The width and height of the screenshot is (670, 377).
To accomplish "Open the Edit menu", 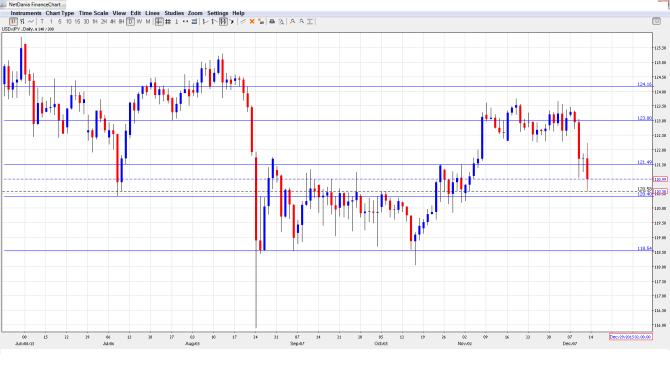I will [135, 13].
